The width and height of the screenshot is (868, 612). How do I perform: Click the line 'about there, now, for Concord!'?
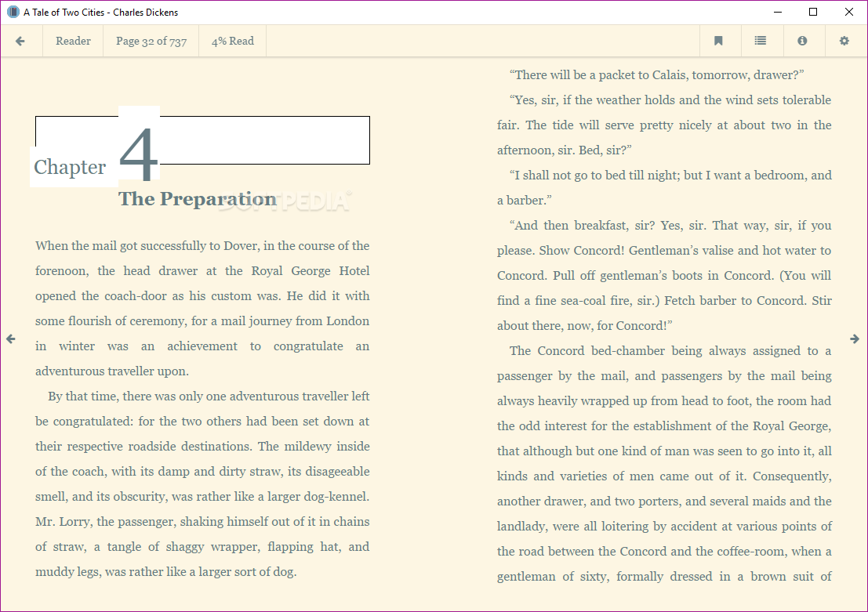point(585,325)
